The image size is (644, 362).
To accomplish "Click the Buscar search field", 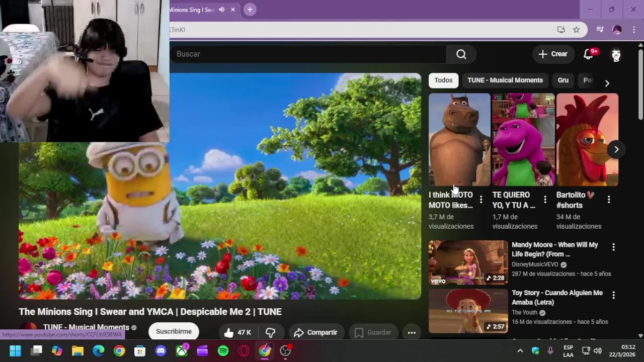I will pos(308,54).
